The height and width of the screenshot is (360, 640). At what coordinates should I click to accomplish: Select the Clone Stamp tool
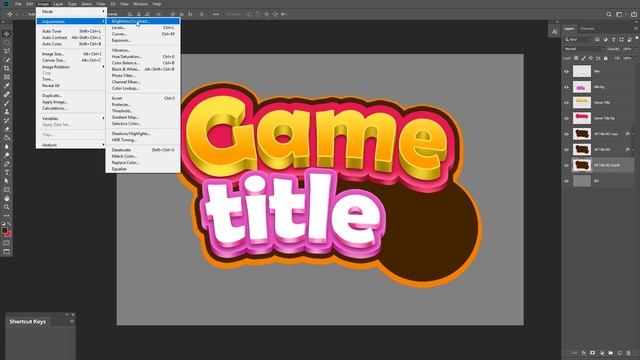point(7,112)
